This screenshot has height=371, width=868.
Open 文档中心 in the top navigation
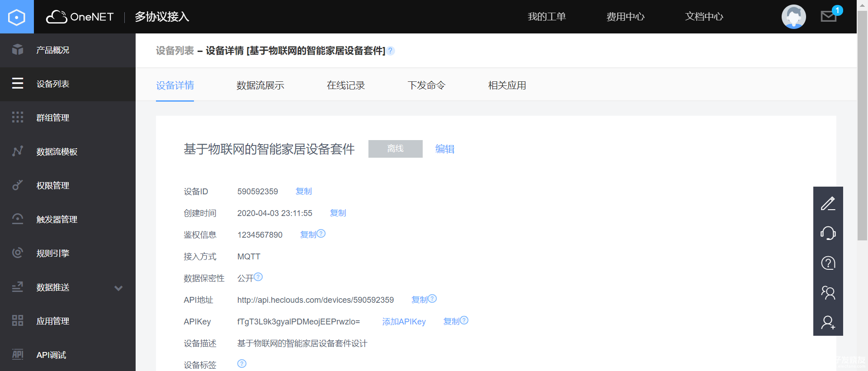click(703, 17)
